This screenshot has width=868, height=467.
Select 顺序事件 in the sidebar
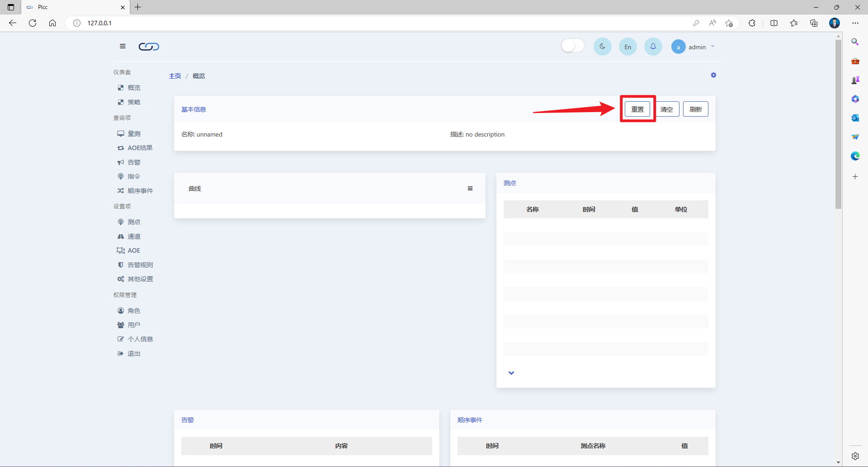coord(136,191)
